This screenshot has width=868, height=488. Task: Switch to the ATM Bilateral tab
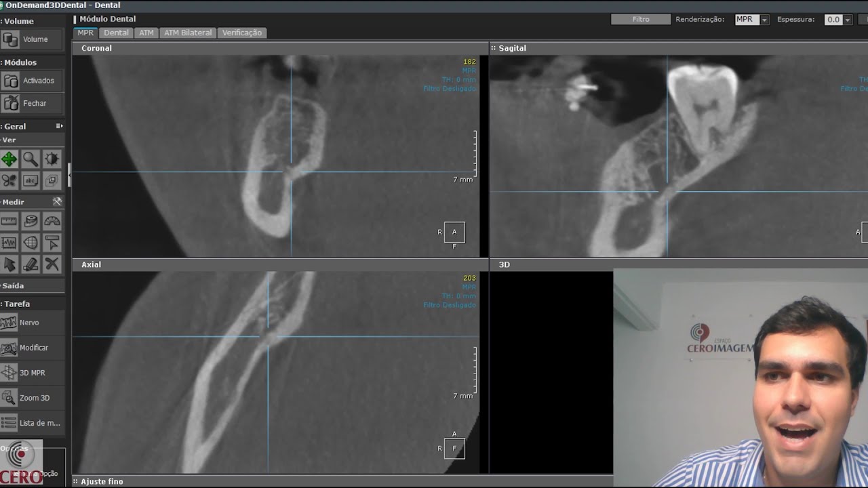(188, 33)
